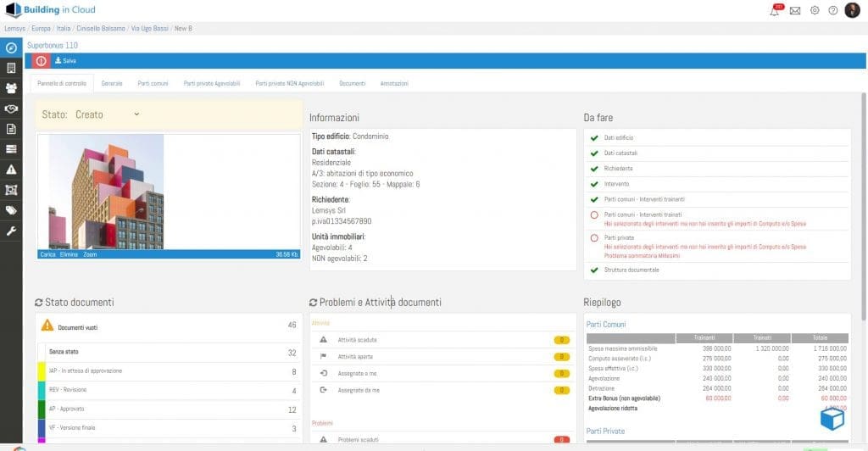Open the Parti Comuni summary link
868x451 pixels.
tap(606, 325)
